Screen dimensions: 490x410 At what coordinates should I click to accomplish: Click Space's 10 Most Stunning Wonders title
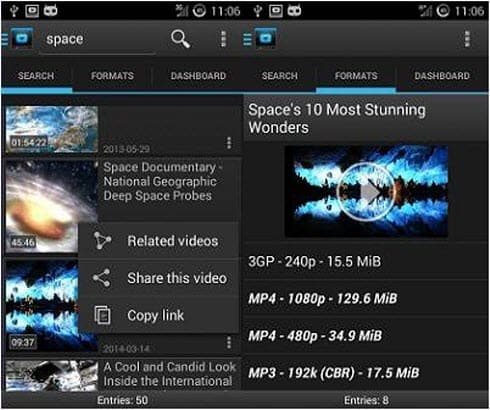pos(337,119)
